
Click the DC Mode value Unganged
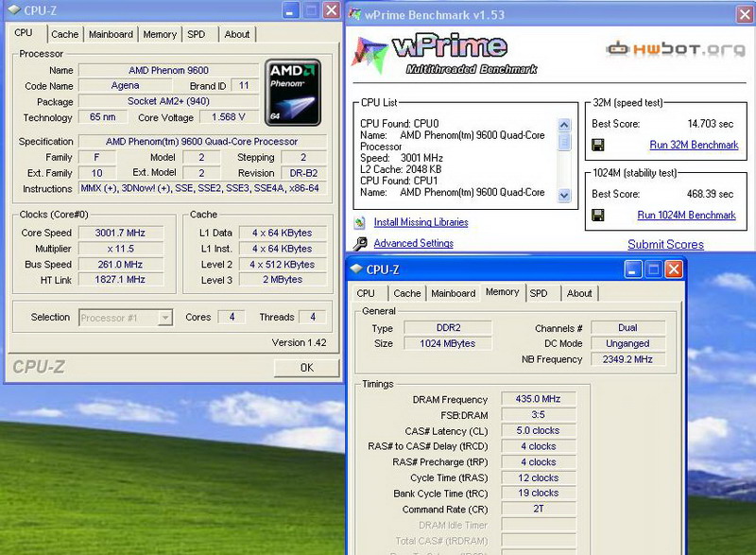(x=627, y=343)
